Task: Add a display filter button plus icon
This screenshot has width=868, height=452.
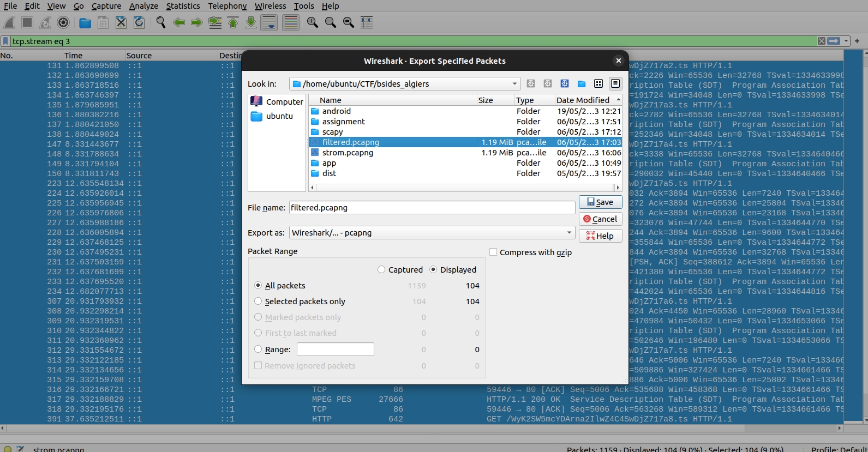Action: click(857, 41)
